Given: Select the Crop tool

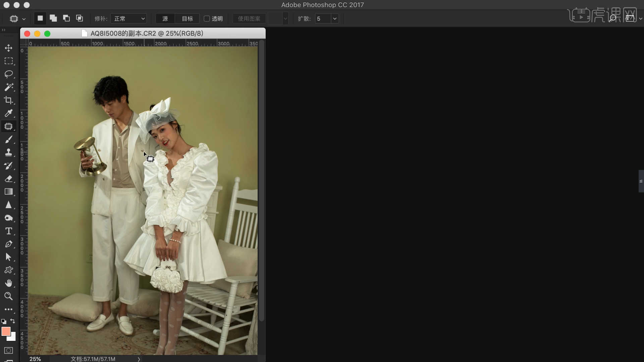Looking at the screenshot, I should pyautogui.click(x=9, y=100).
